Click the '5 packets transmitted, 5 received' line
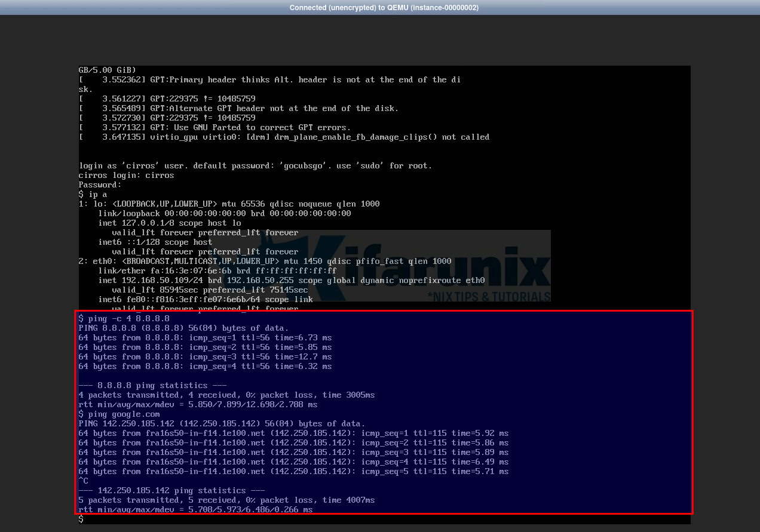The image size is (760, 532). (x=226, y=500)
